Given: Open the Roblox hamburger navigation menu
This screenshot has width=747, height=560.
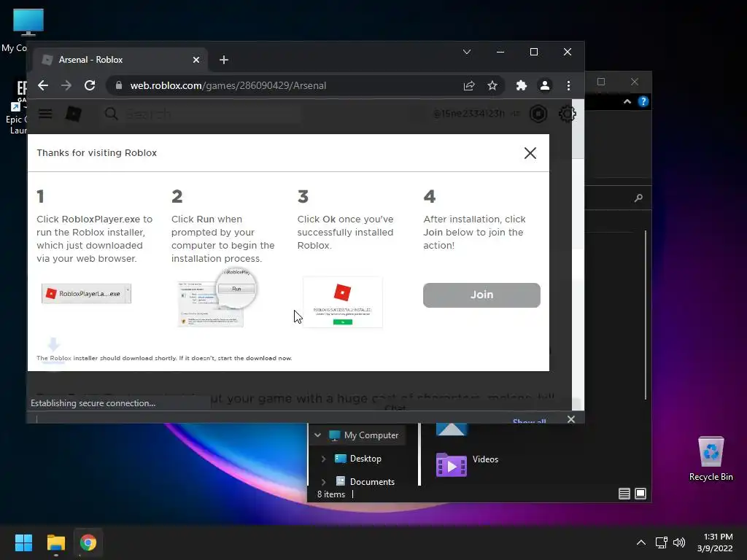Looking at the screenshot, I should pyautogui.click(x=45, y=114).
